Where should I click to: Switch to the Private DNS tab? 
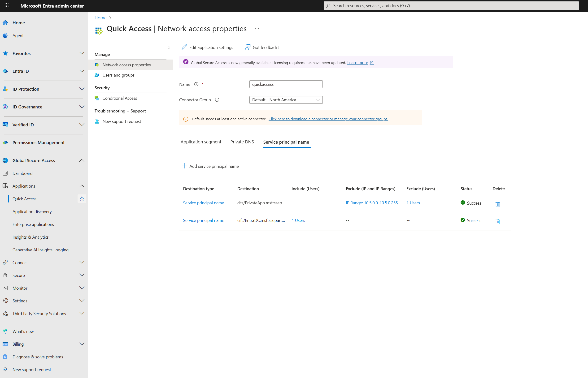tap(242, 142)
